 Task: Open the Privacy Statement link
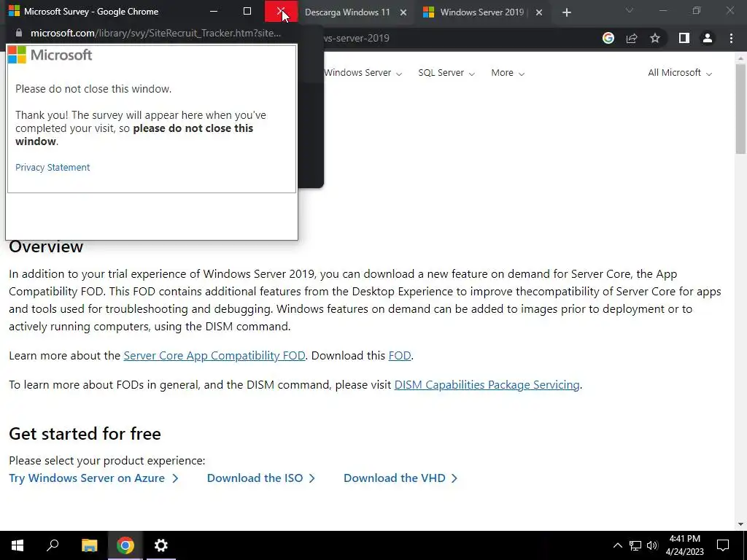click(53, 167)
